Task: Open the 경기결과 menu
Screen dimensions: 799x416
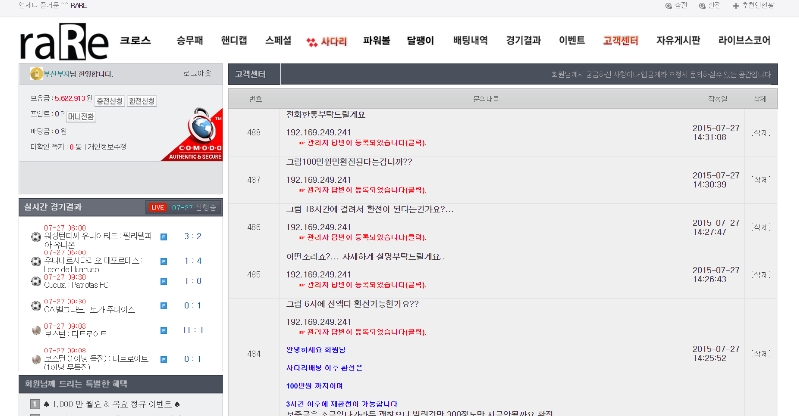Action: [x=523, y=41]
